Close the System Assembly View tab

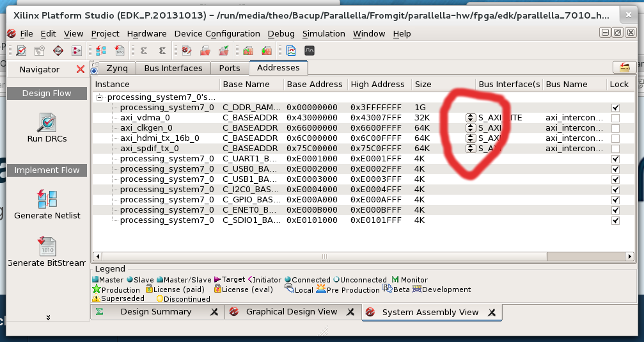(x=492, y=313)
